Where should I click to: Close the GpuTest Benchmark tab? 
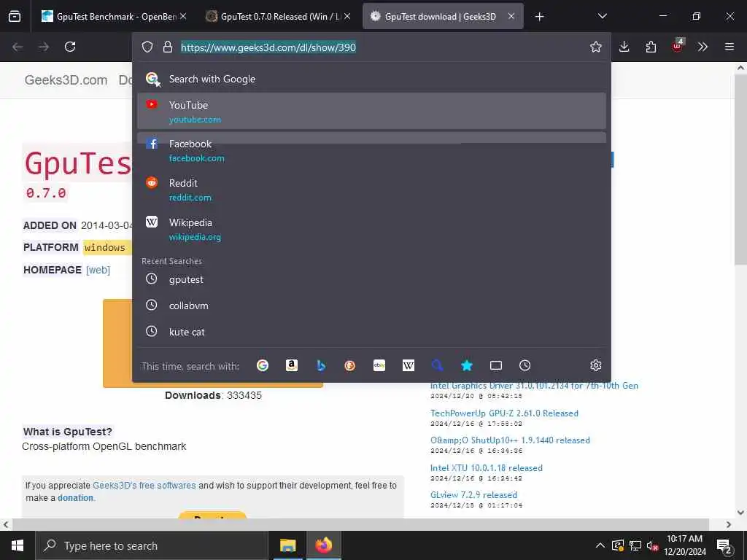(x=183, y=16)
